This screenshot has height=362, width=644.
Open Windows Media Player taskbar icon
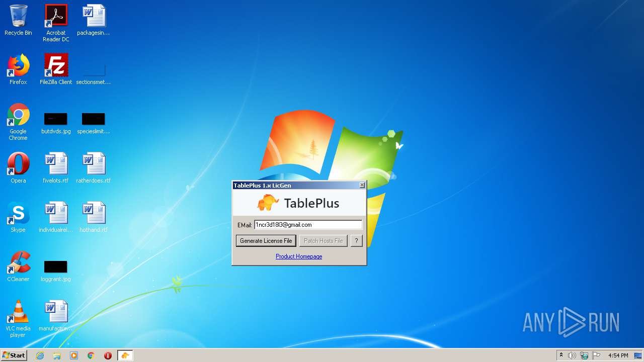74,355
